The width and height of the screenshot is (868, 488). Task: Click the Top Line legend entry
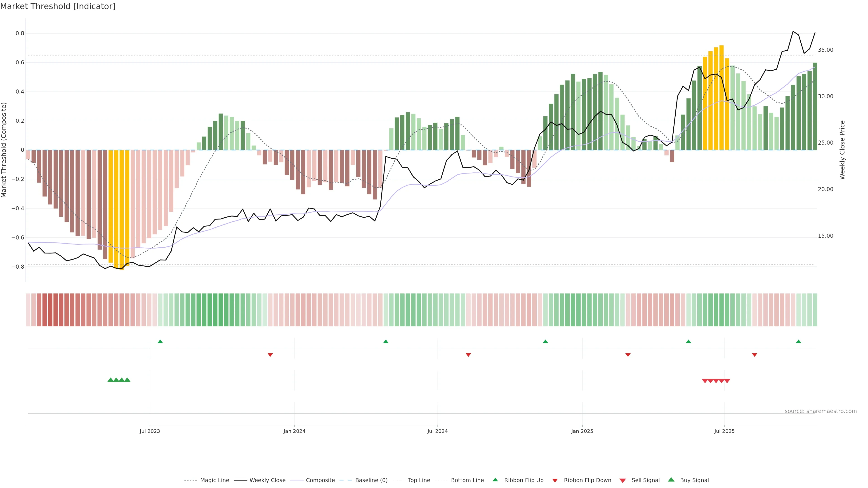[x=419, y=480]
